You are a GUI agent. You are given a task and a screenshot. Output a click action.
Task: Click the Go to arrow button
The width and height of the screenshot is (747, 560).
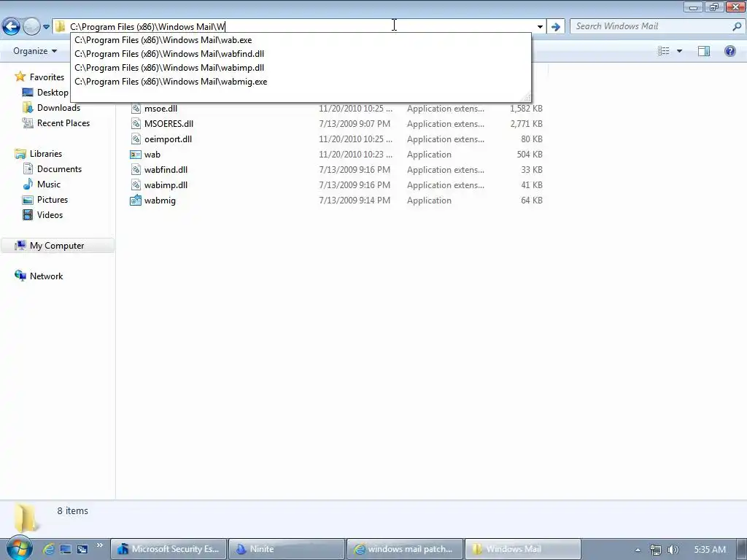555,27
